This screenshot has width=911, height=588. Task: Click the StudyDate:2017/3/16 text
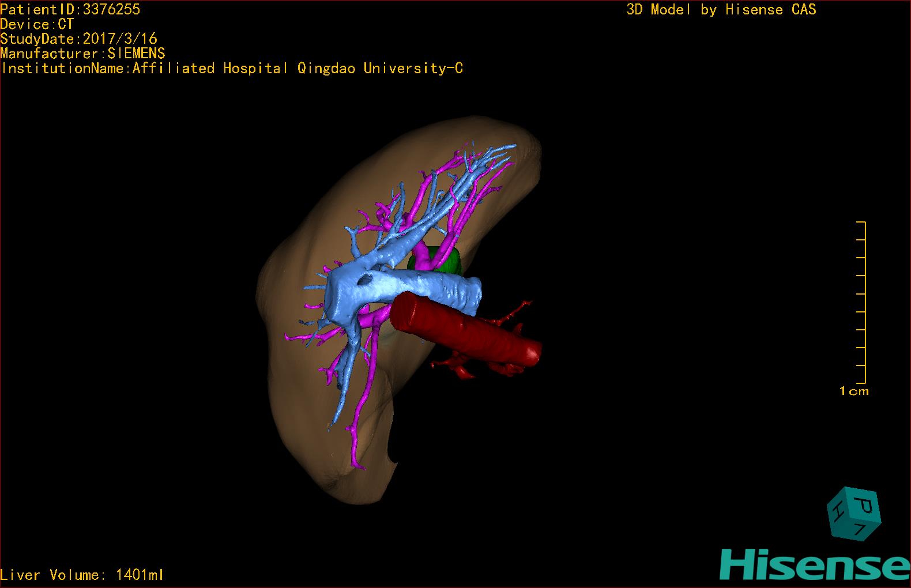[x=79, y=39]
